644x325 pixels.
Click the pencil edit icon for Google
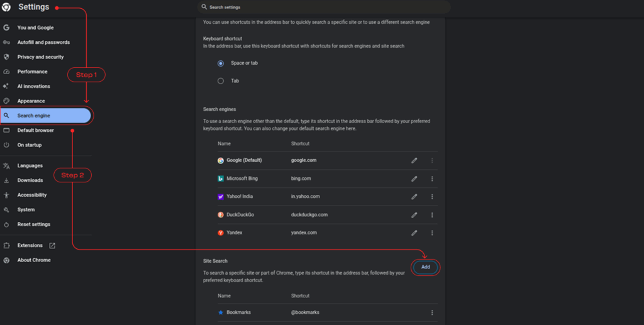[414, 160]
